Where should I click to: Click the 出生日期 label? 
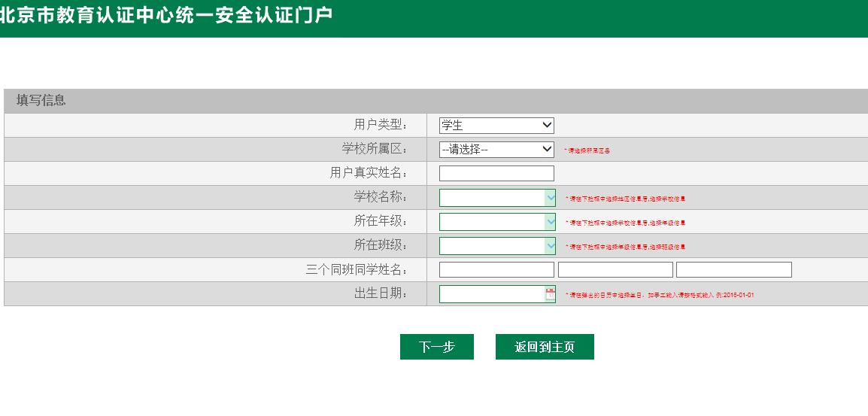(381, 293)
